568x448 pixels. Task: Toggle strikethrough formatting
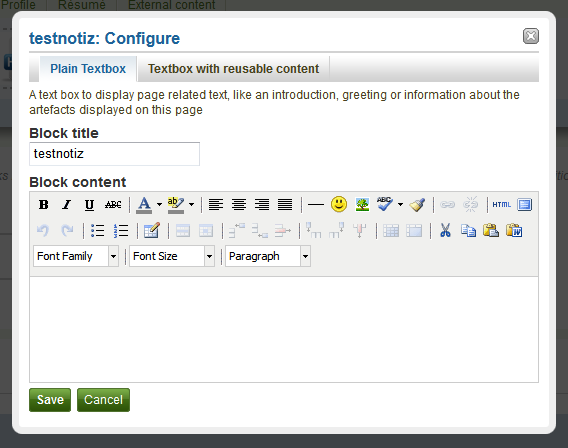coord(113,205)
